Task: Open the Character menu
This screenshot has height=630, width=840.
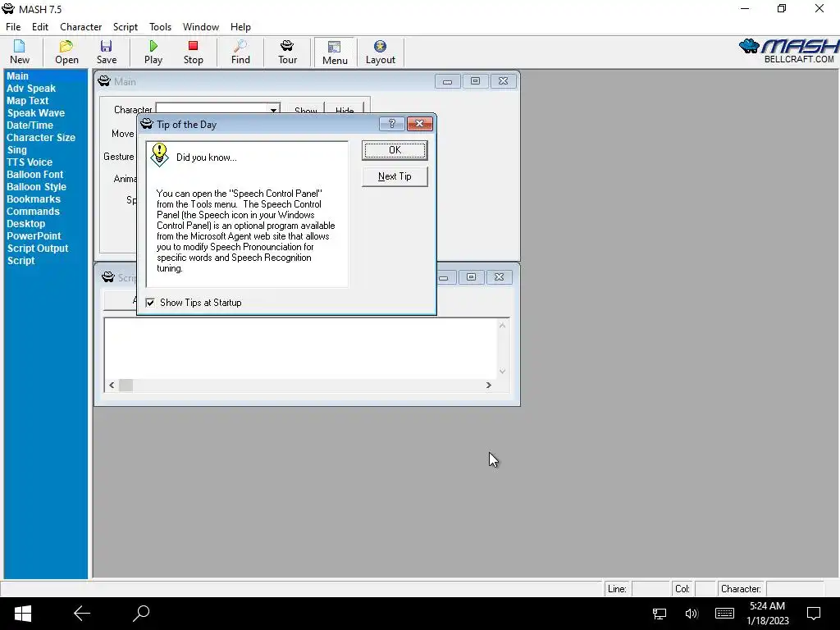Action: pyautogui.click(x=81, y=27)
